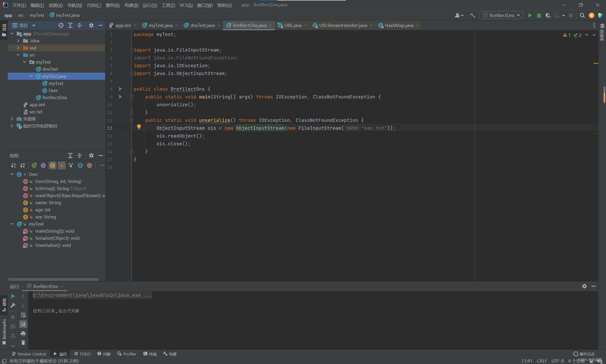Image resolution: width=606 pixels, height=364 pixels.
Task: Click the UTF-8 encoding selector
Action: 557,361
